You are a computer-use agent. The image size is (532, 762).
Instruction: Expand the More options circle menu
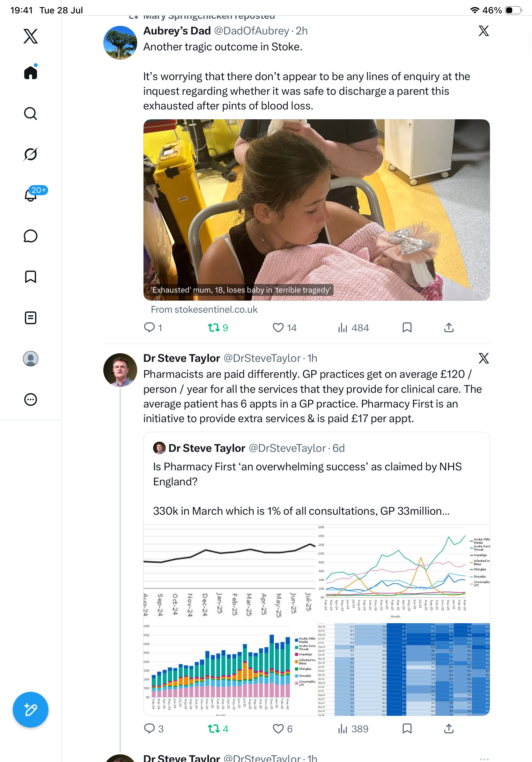tap(31, 400)
